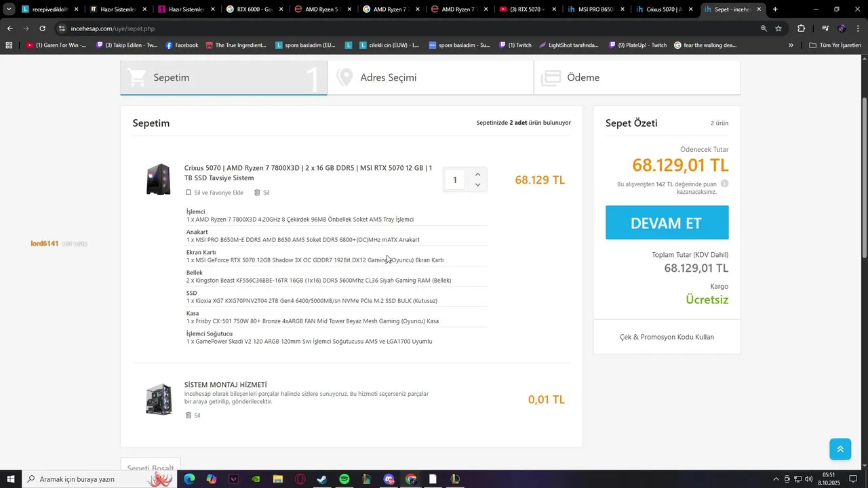Click the AMD Ryzen 7 7800X3D İşlemci line
The width and height of the screenshot is (868, 488).
pos(300,220)
